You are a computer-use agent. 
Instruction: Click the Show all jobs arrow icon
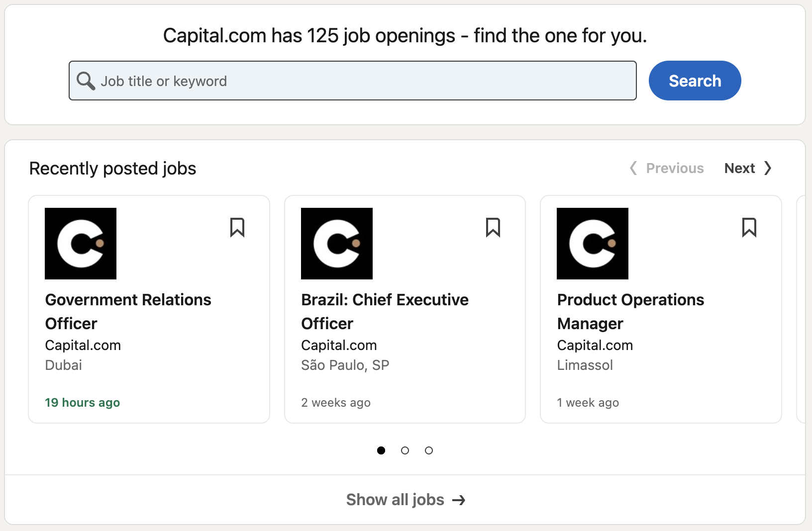(x=459, y=500)
